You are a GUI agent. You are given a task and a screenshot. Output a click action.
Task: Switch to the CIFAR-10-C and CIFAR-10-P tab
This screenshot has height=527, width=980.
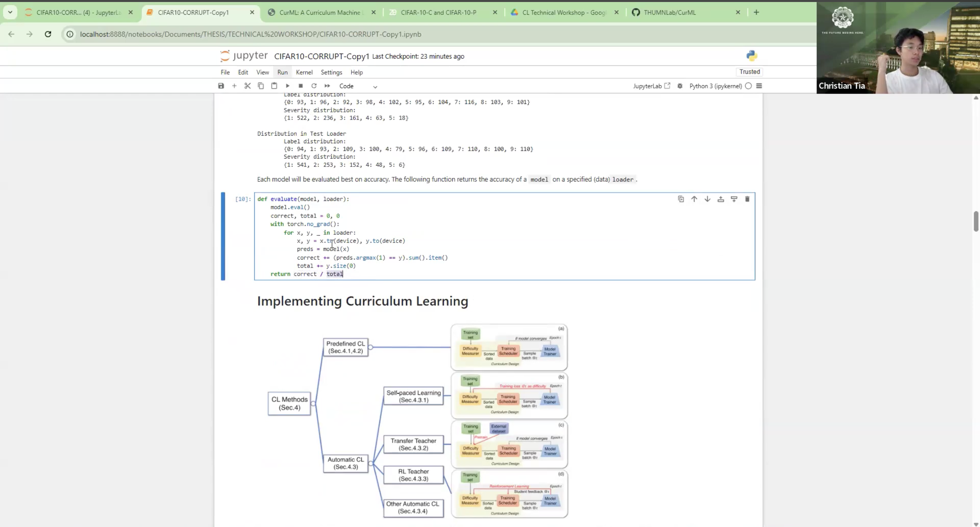(x=439, y=13)
